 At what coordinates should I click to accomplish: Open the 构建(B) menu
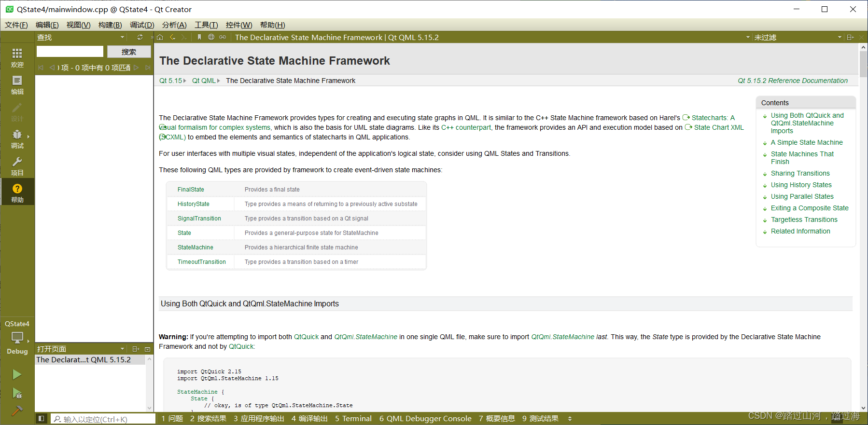pos(110,25)
